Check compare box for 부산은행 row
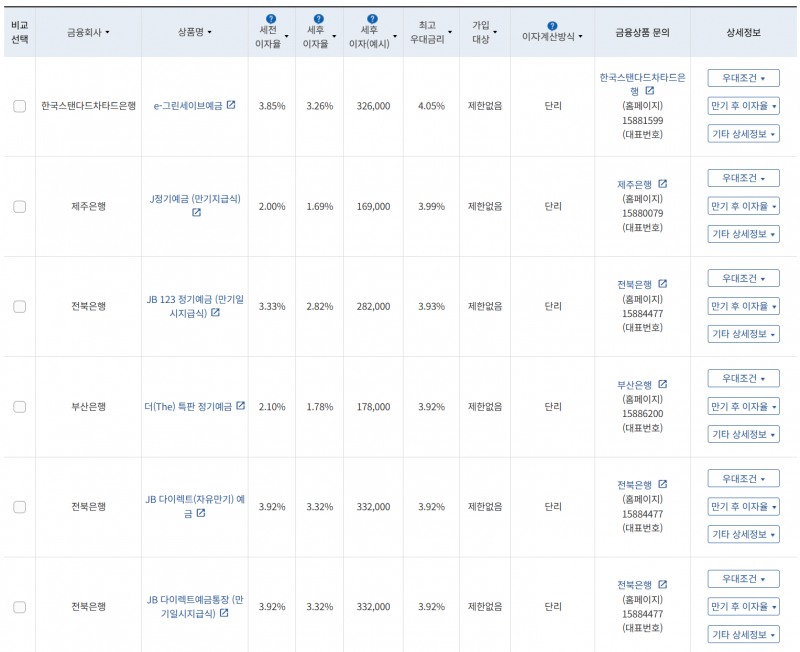Viewport: 800px width, 652px height. click(x=19, y=407)
